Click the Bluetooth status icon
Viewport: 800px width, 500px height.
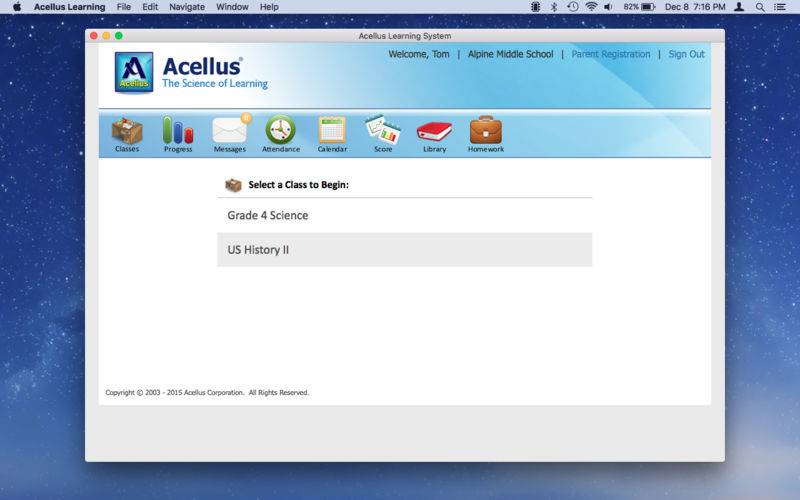[x=554, y=7]
